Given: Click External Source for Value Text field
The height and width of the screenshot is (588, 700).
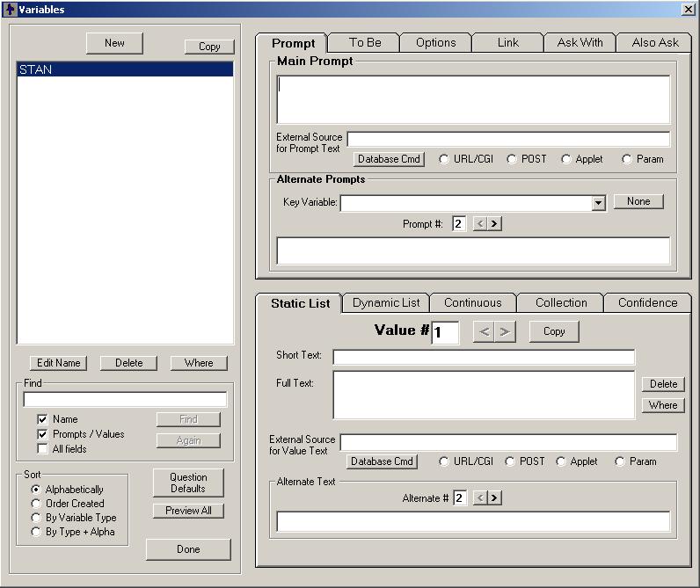Looking at the screenshot, I should pyautogui.click(x=508, y=442).
